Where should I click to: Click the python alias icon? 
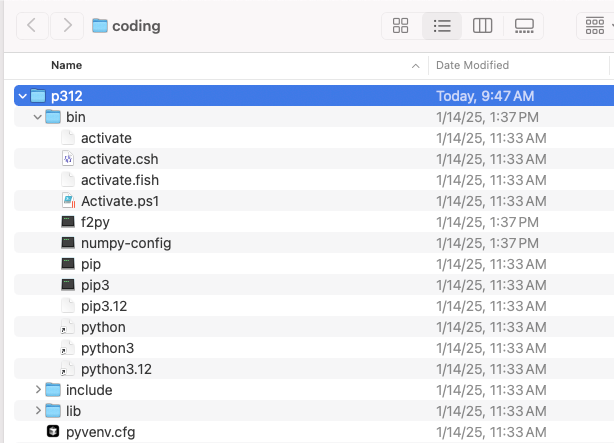tap(67, 327)
